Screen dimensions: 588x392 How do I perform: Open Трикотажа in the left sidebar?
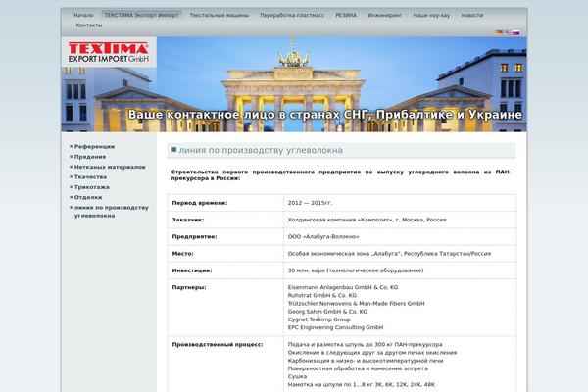93,187
